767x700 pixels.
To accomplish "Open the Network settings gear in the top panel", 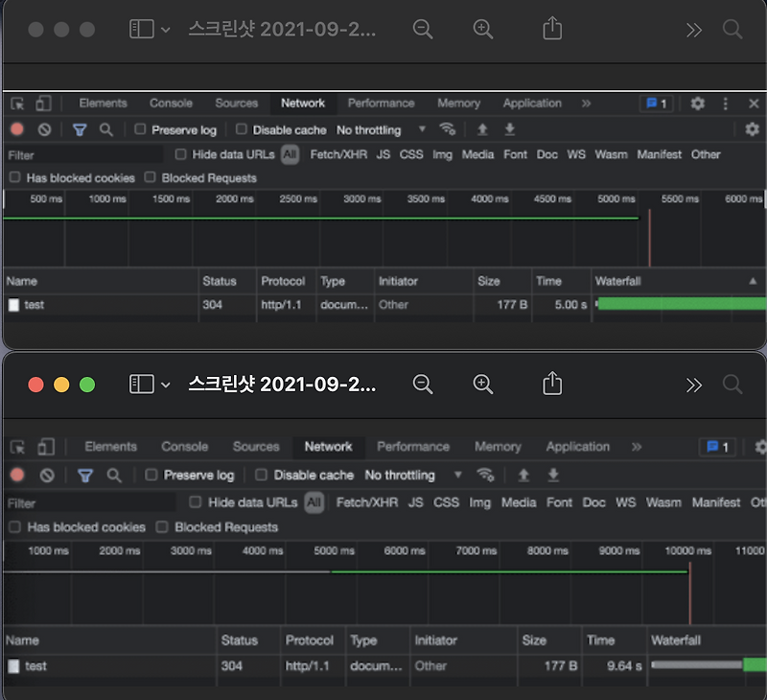I will [x=752, y=129].
